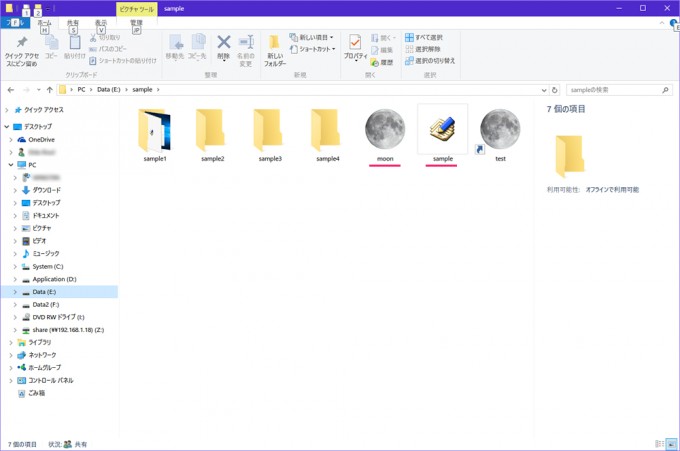Switch to the View ribbon tab
The image size is (680, 451).
101,23
